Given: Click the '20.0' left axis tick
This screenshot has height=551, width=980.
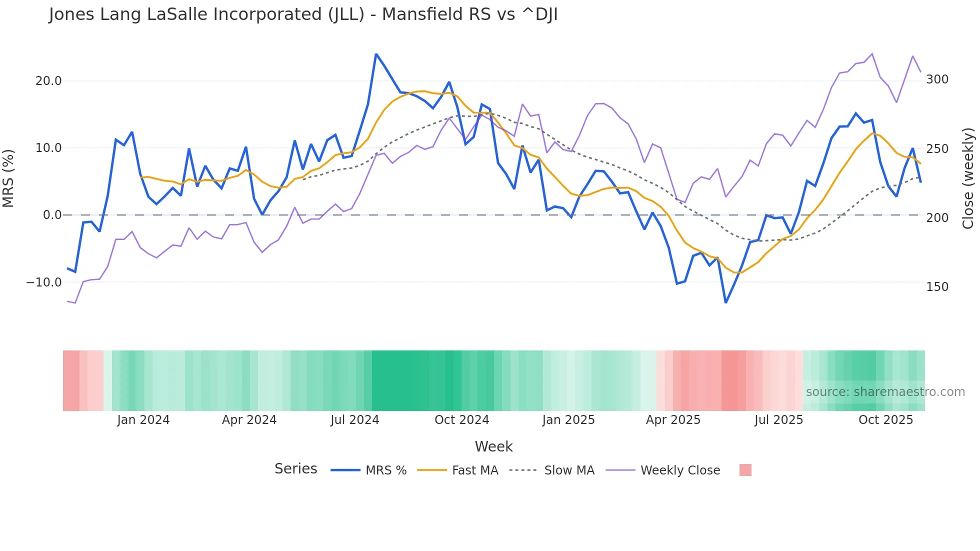Looking at the screenshot, I should click(48, 81).
